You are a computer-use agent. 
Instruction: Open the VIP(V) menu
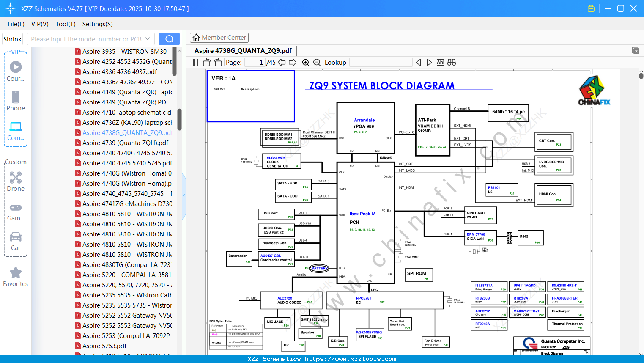[x=40, y=24]
